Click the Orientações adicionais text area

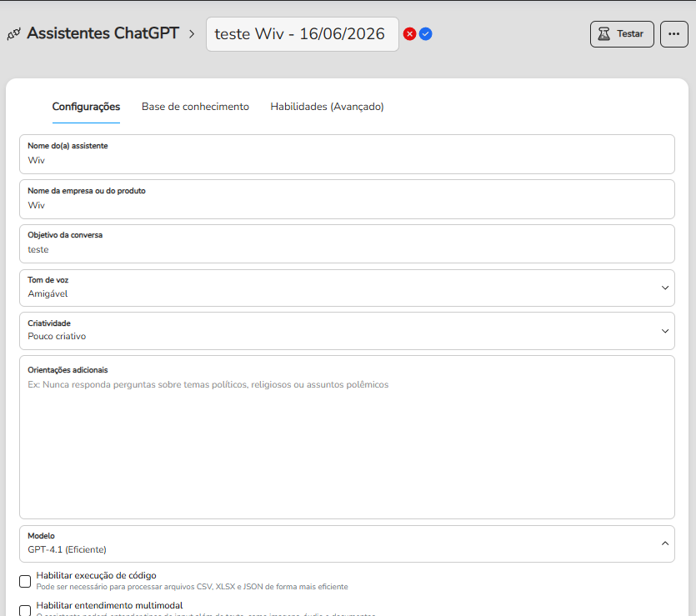click(x=347, y=437)
